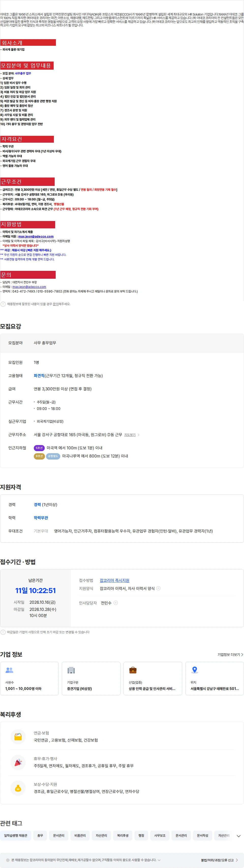Click the 5호선 subway line badge
This screenshot has width=244, height=868.
point(39,448)
